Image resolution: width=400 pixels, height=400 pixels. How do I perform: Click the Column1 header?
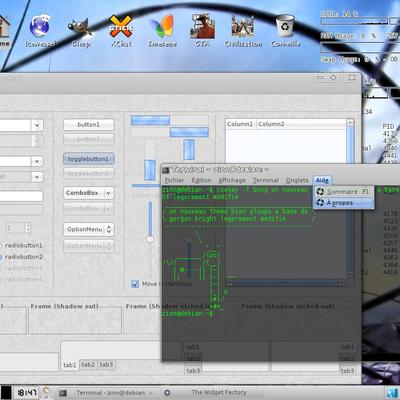240,124
